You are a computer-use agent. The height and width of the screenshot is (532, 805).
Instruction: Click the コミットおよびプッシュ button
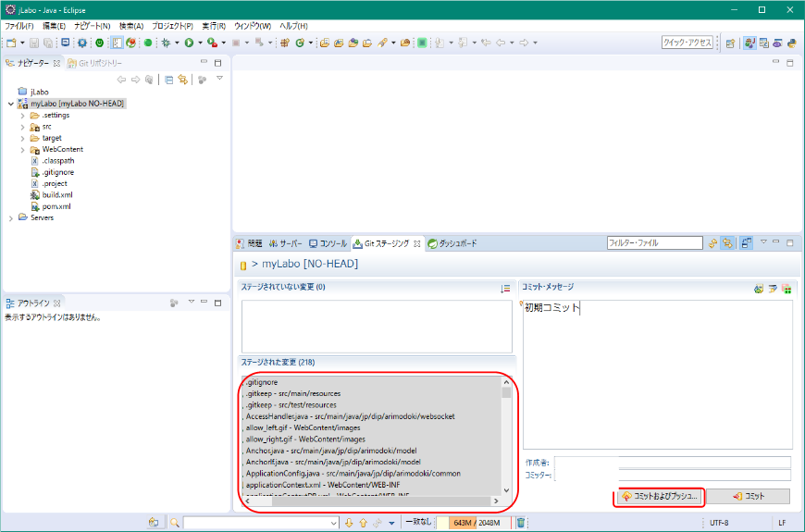click(660, 497)
